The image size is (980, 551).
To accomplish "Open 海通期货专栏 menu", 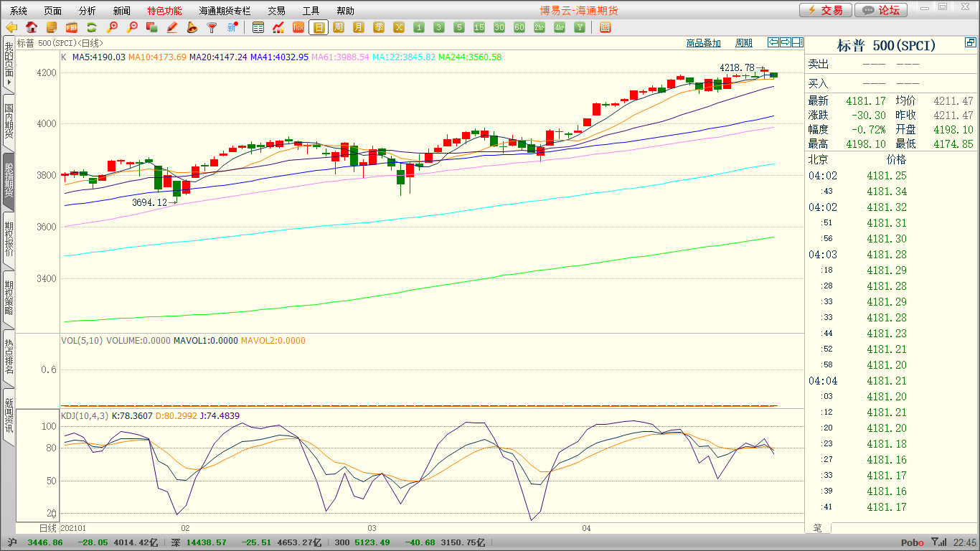I will point(225,11).
